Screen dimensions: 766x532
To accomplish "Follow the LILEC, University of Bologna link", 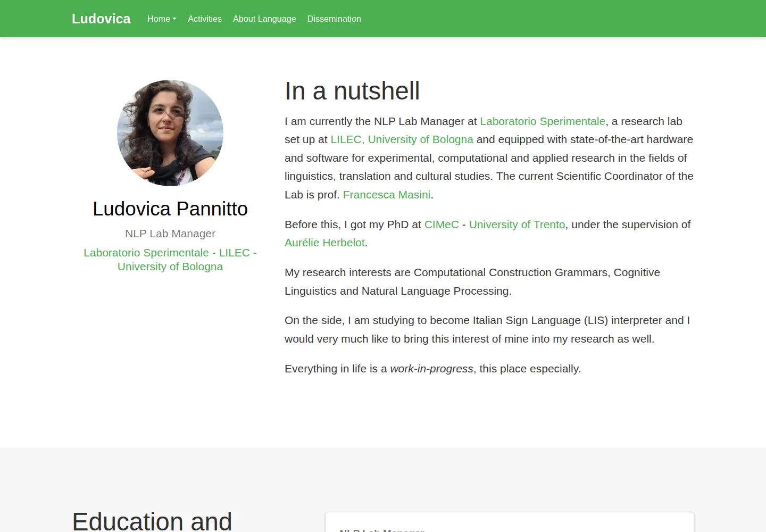I will (402, 139).
